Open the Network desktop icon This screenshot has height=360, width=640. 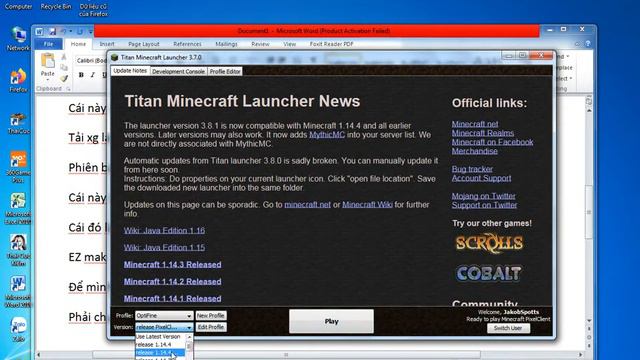18,38
